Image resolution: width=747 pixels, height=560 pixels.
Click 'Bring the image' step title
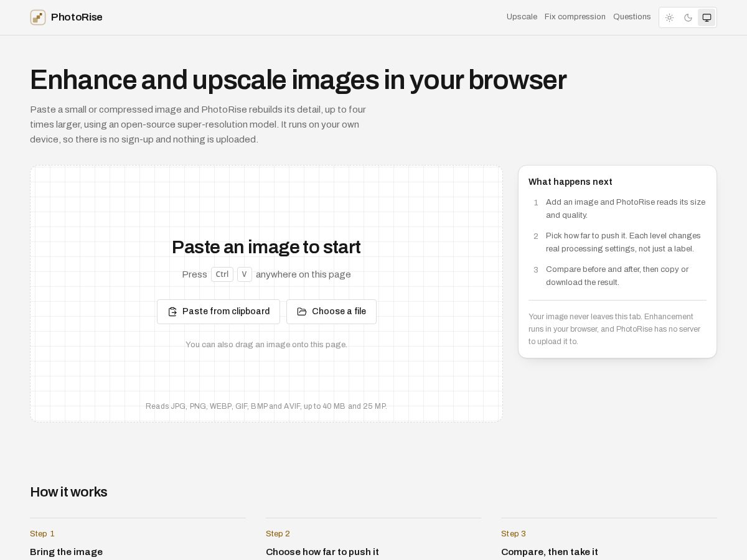tap(66, 552)
